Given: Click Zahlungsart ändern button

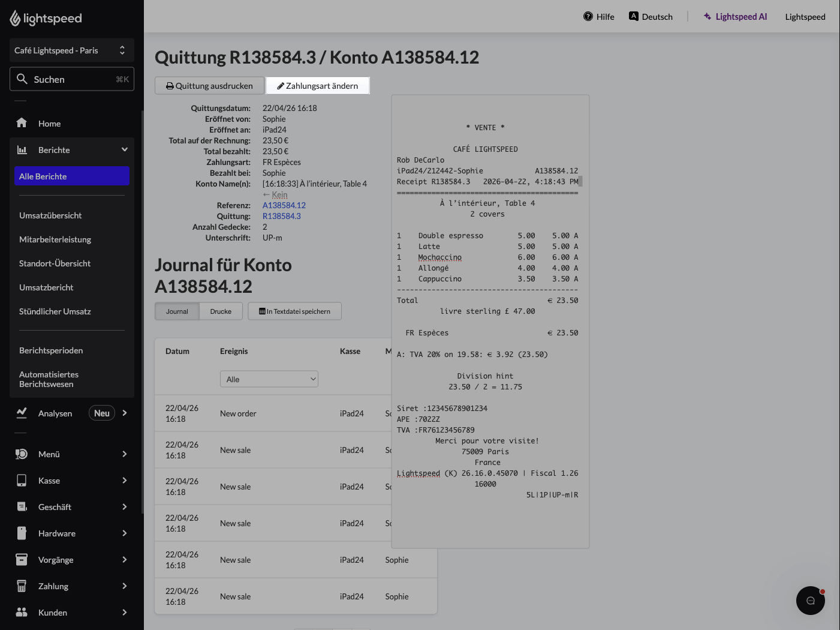Looking at the screenshot, I should pos(318,86).
